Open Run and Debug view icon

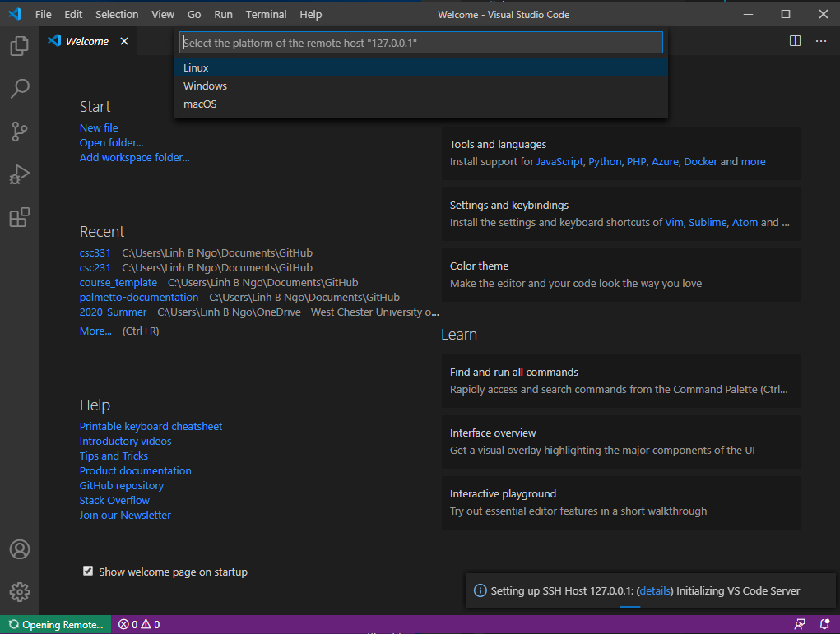coord(19,174)
